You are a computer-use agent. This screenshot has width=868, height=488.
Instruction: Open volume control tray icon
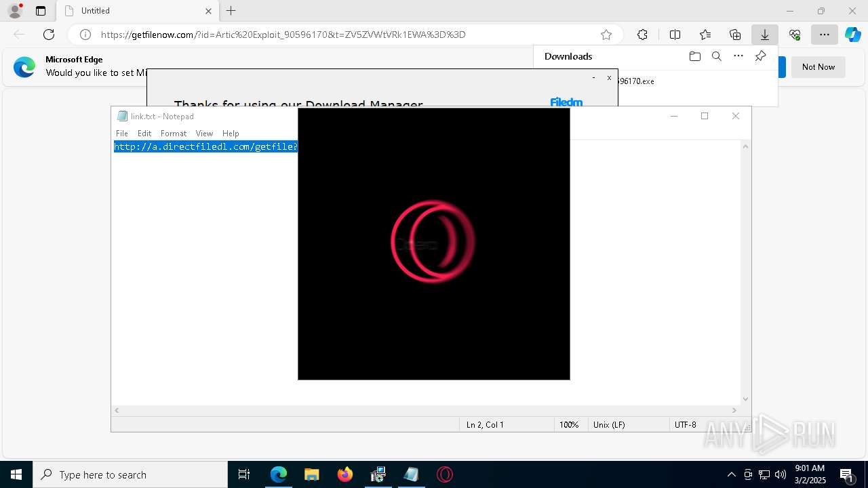781,474
